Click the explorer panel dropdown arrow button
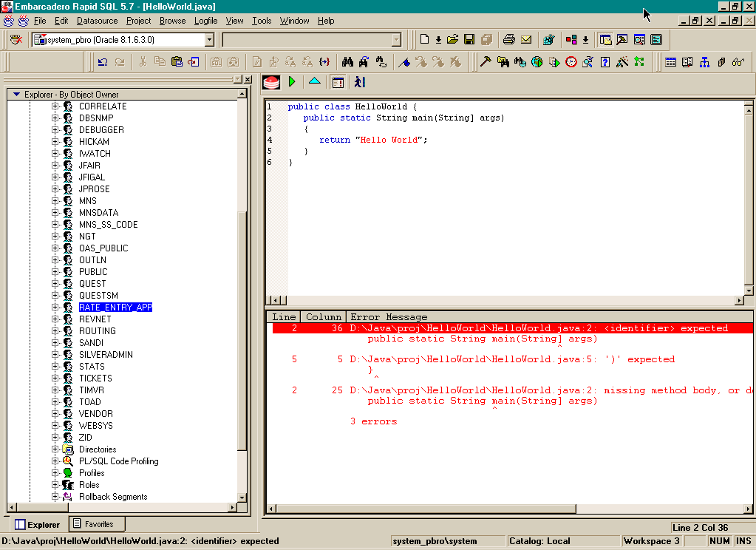Viewport: 756px width, 550px height. 238,80
